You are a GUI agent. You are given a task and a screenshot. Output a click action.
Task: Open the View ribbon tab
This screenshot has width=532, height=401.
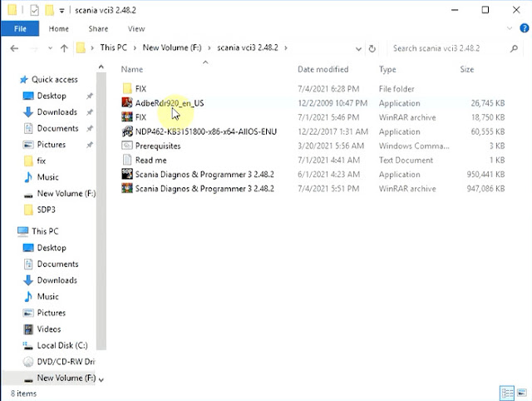point(136,29)
